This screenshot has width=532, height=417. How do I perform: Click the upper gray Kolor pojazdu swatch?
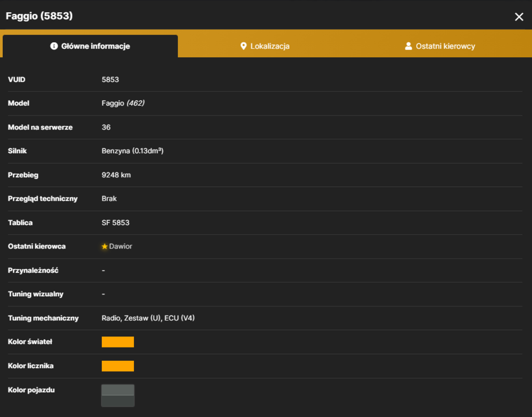coord(118,390)
